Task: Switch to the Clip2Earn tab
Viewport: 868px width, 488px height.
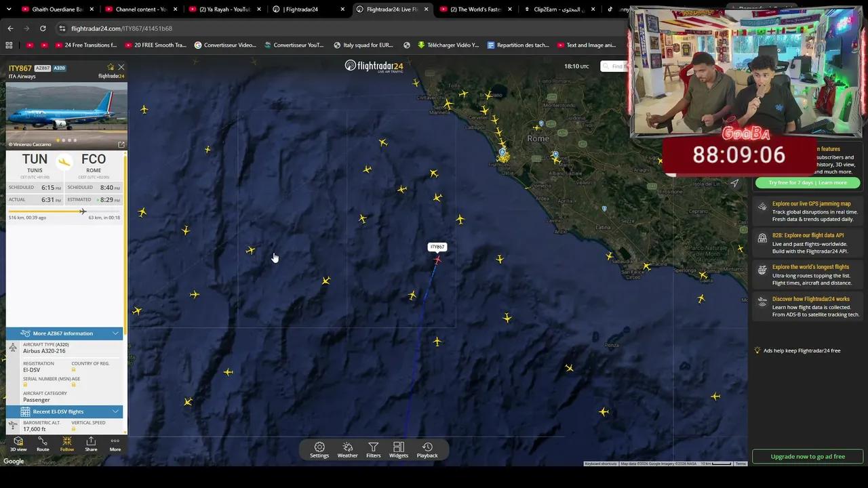Action: 559,9
